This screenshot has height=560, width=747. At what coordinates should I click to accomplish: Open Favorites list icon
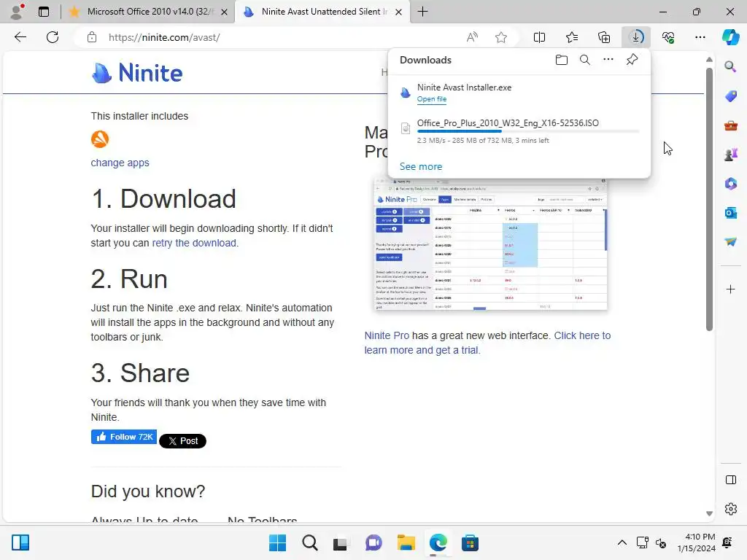tap(572, 37)
